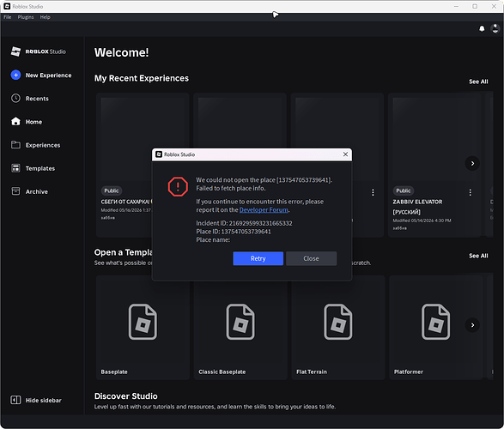Click the Hide sidebar panel icon

coord(15,400)
